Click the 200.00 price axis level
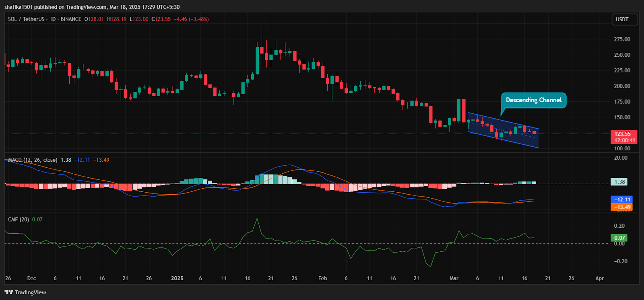Image resolution: width=644 pixels, height=300 pixels. coord(622,86)
